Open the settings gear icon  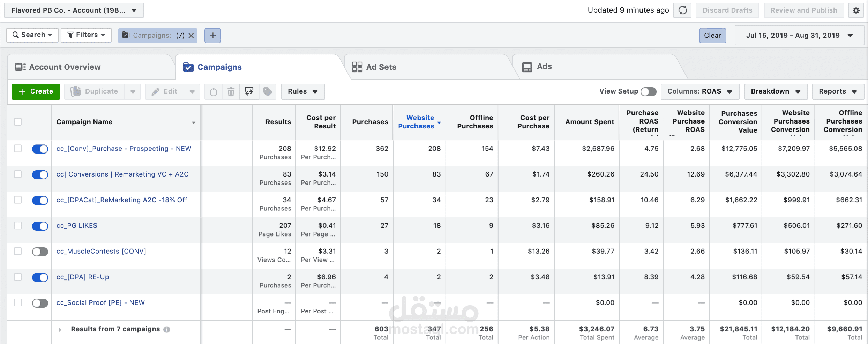tap(856, 10)
